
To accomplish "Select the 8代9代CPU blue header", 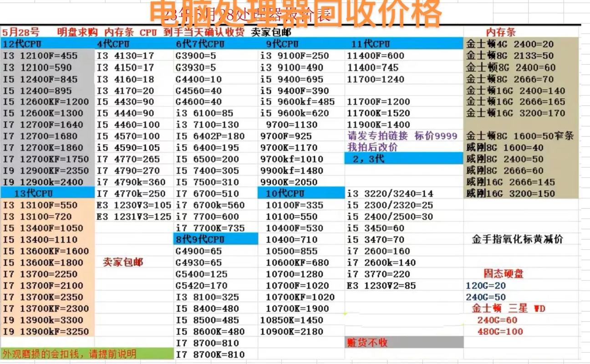I will coord(199,239).
